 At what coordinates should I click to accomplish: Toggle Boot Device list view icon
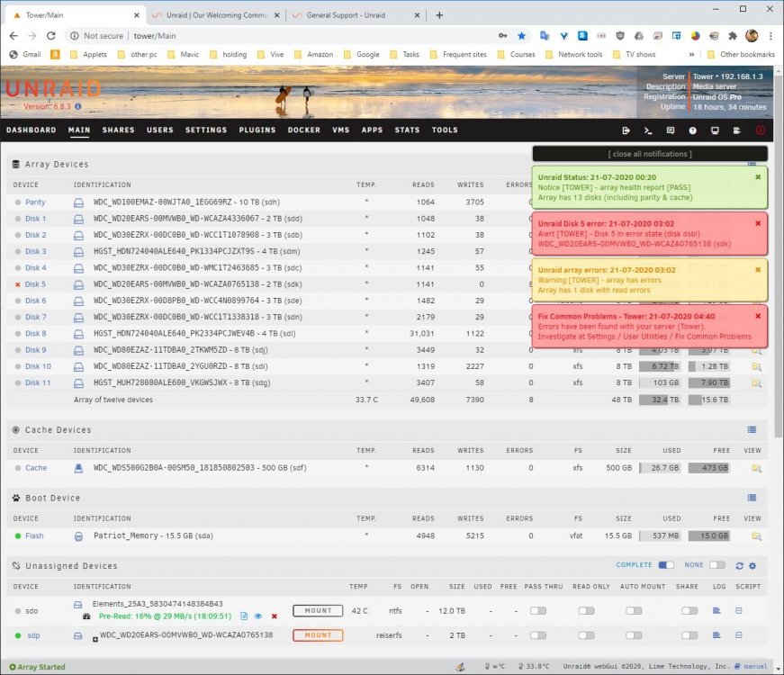(x=752, y=498)
